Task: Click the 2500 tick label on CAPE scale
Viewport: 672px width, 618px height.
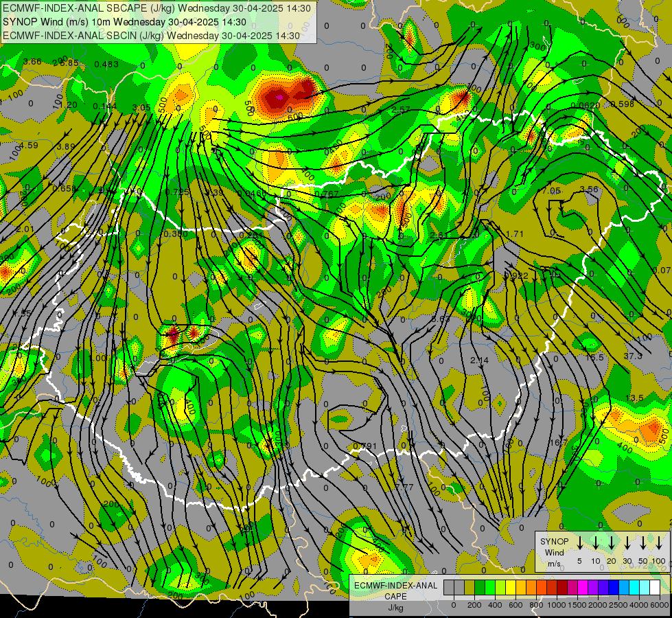Action: (618, 605)
